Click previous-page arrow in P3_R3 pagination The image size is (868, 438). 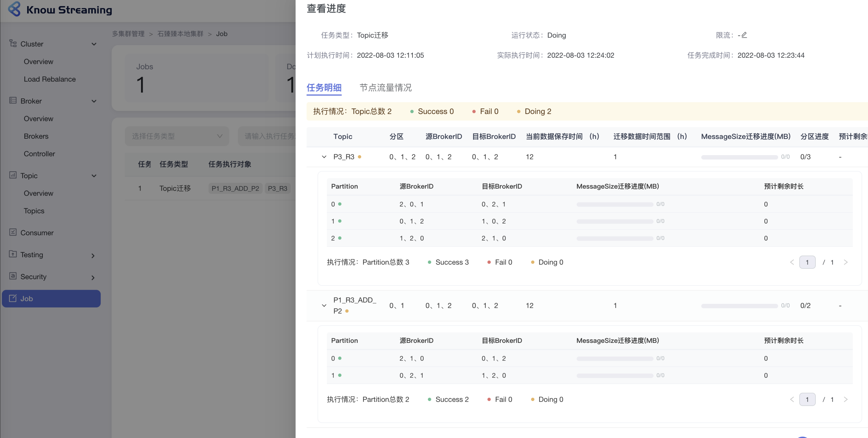pyautogui.click(x=792, y=262)
